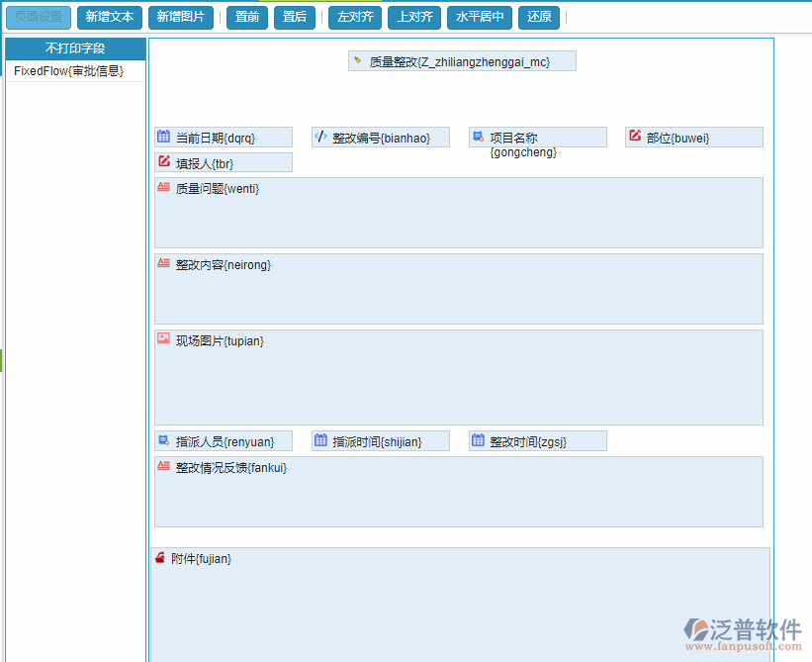
Task: Click the calendar icon beside 当前日期
Action: (164, 137)
